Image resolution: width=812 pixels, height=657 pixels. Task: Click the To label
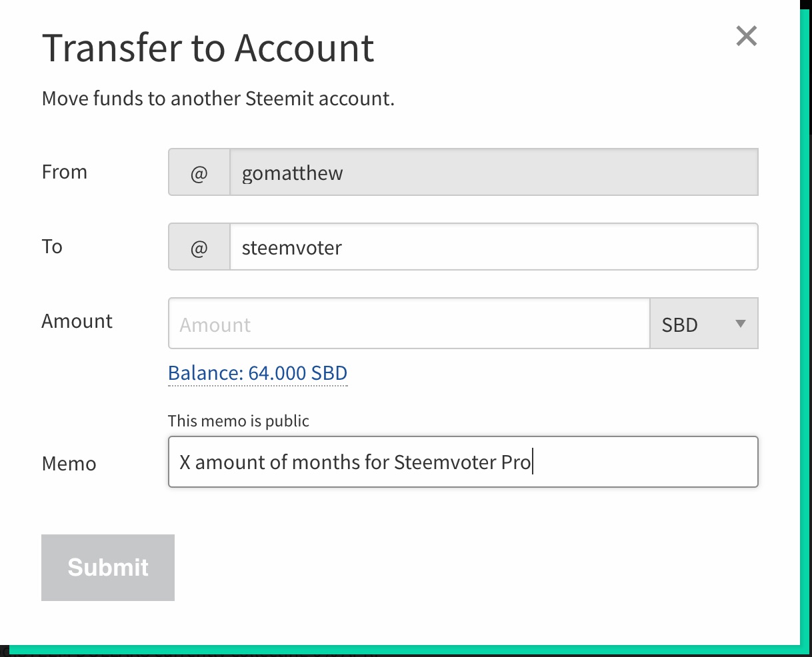click(x=52, y=247)
